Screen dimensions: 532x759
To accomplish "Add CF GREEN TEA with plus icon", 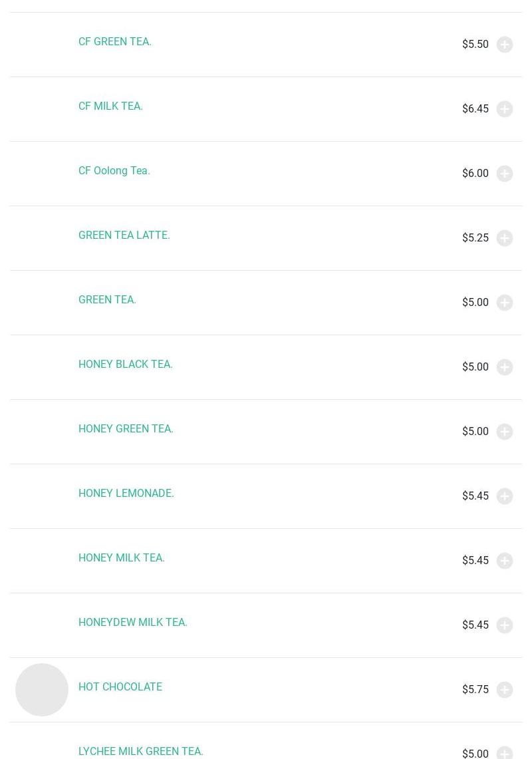I will coord(505,45).
